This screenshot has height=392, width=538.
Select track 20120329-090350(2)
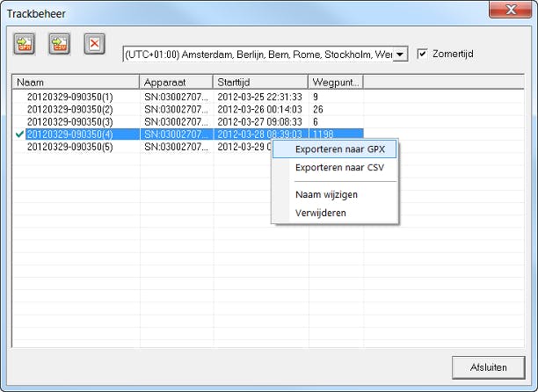pos(70,109)
